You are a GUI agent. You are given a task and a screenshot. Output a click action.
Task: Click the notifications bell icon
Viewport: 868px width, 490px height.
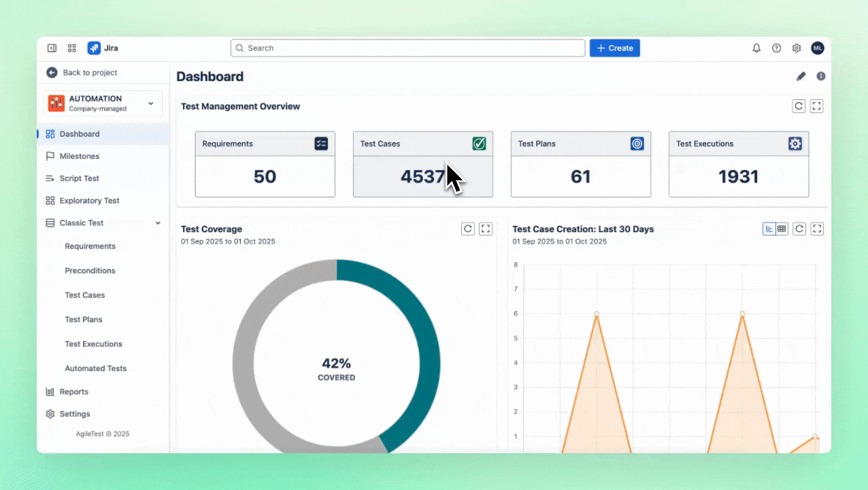[756, 48]
